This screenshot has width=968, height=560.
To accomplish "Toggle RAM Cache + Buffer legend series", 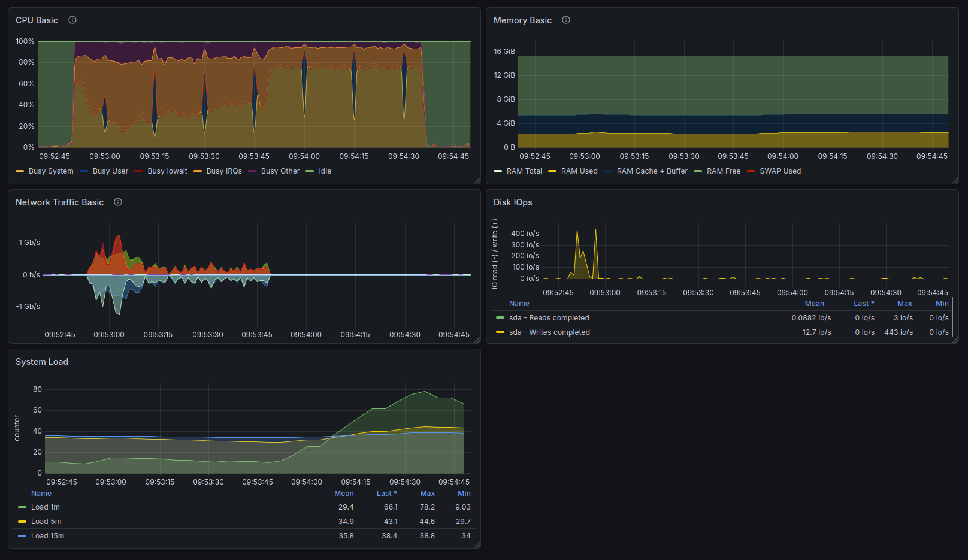I will click(652, 171).
